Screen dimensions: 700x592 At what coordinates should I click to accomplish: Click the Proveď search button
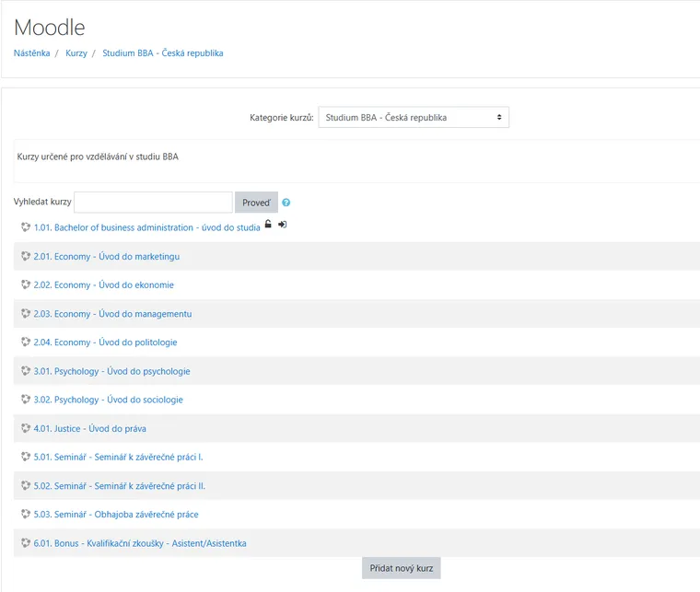click(x=256, y=203)
